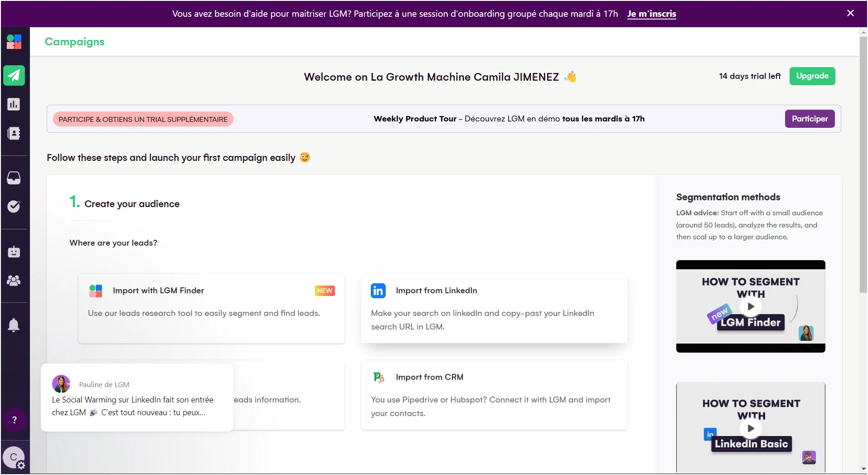Click the 'Segmentation methods' heading
Screen dimensions: 868x475
click(728, 197)
